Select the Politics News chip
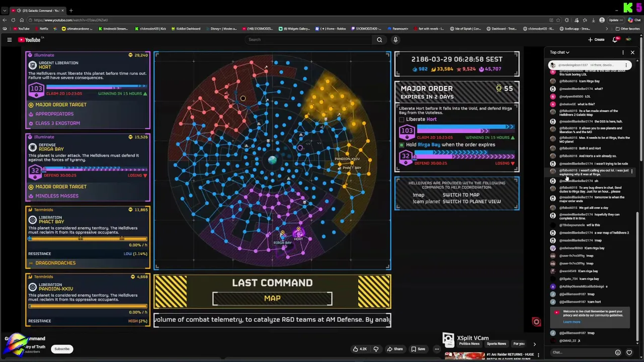The width and height of the screenshot is (644, 362). 469,344
